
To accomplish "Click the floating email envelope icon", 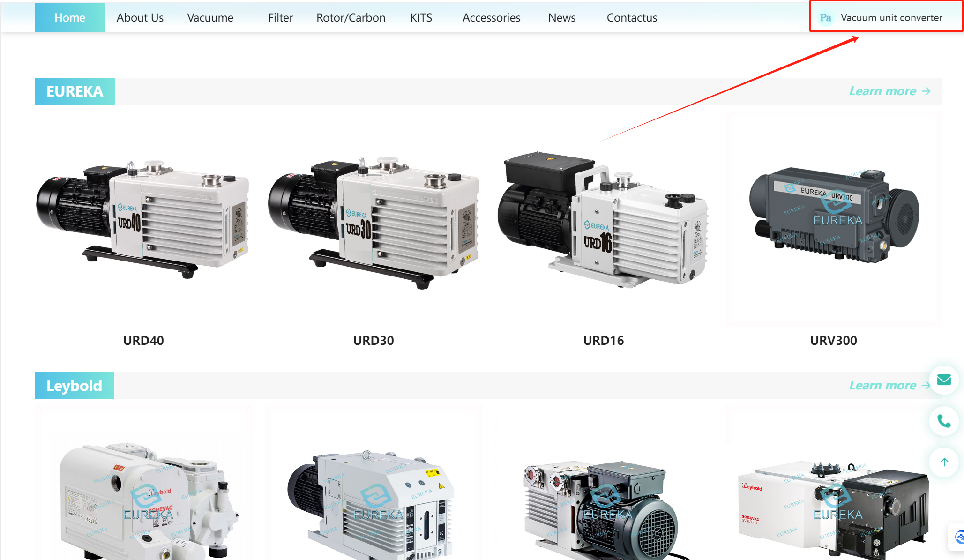I will click(x=943, y=380).
